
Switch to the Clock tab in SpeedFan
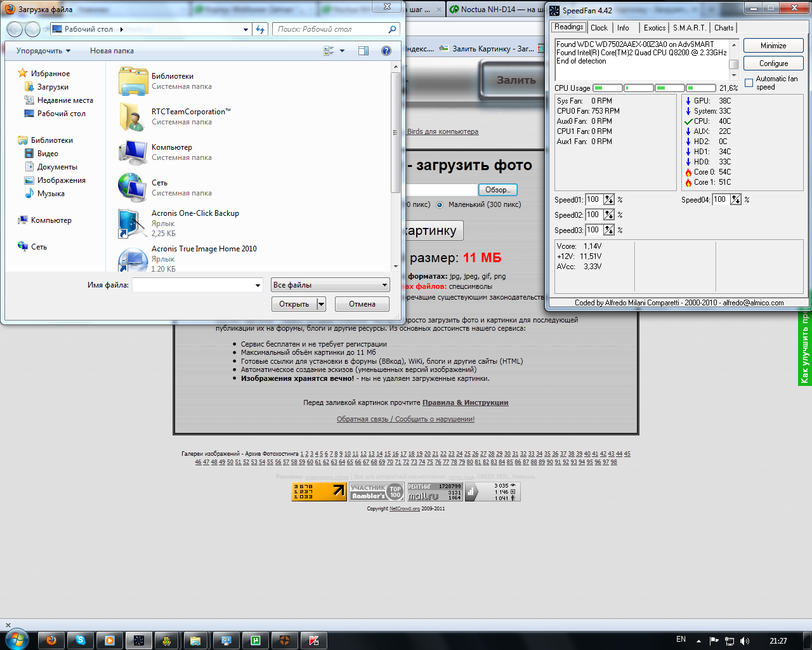pyautogui.click(x=599, y=28)
